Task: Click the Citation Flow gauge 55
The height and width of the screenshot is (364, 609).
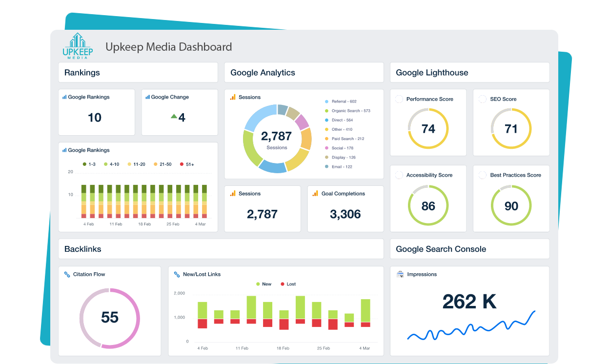Action: point(110,318)
